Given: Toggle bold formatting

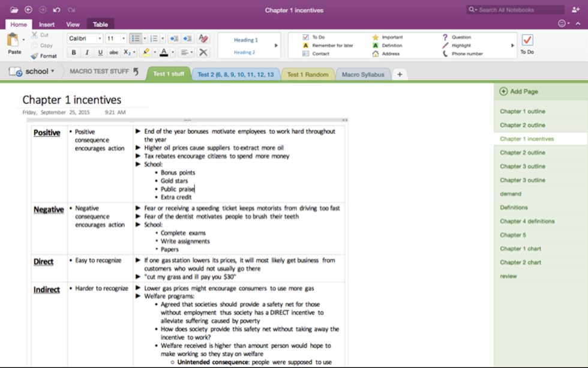Looking at the screenshot, I should pos(73,52).
